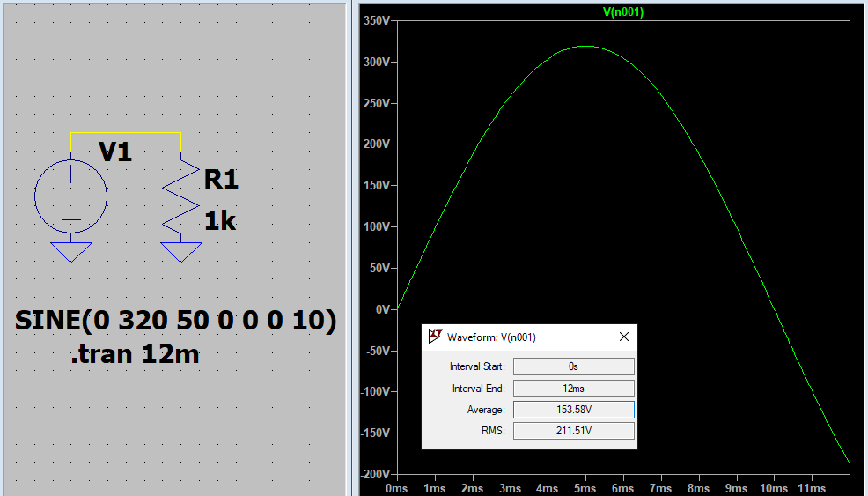Click the .tran 12m directive

coord(135,355)
